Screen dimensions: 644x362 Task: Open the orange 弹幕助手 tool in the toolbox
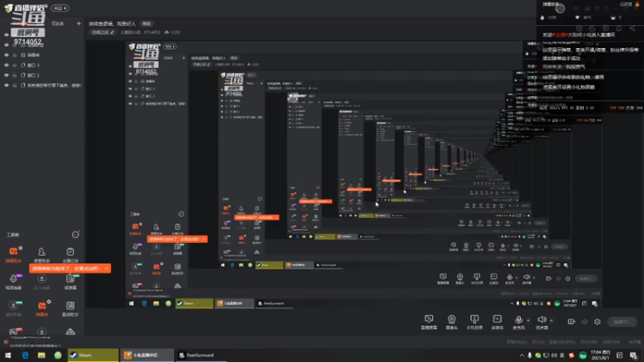click(13, 254)
